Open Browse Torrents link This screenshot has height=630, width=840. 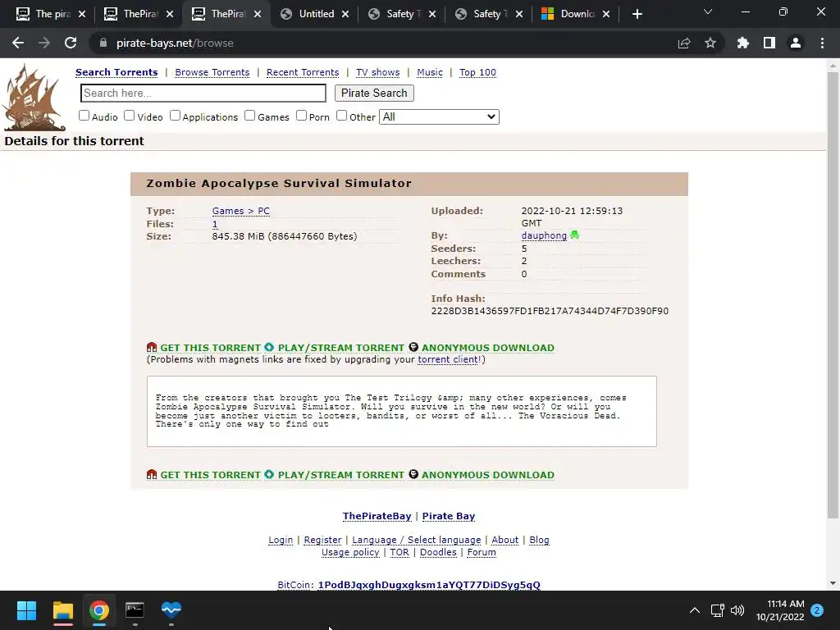pyautogui.click(x=212, y=72)
